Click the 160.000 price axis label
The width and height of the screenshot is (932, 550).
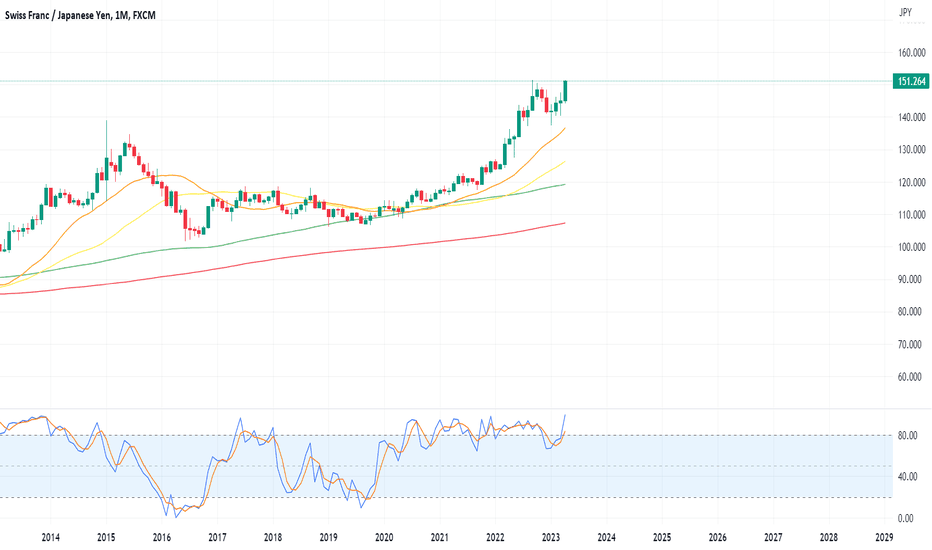912,52
